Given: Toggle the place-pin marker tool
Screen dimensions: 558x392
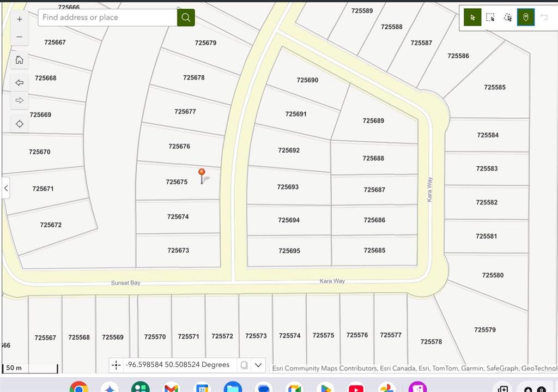Looking at the screenshot, I should 526,17.
